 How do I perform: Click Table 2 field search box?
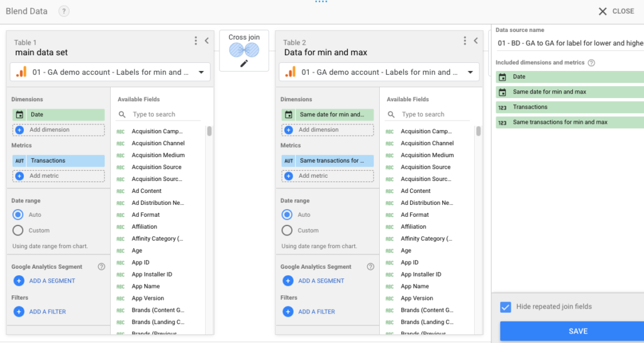[427, 114]
